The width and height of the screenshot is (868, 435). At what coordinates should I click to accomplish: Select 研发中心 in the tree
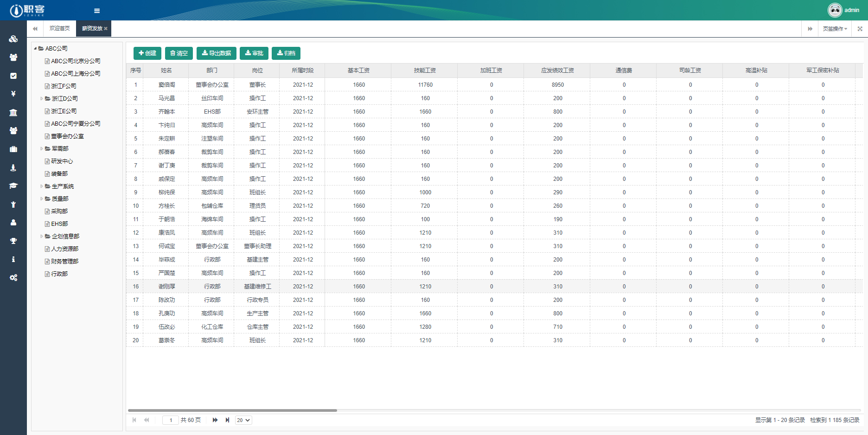pos(62,161)
